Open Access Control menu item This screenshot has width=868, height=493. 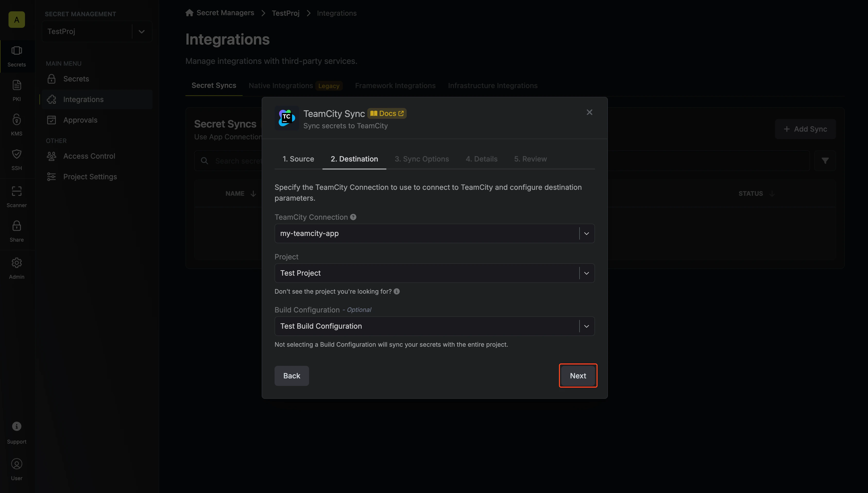97,156
